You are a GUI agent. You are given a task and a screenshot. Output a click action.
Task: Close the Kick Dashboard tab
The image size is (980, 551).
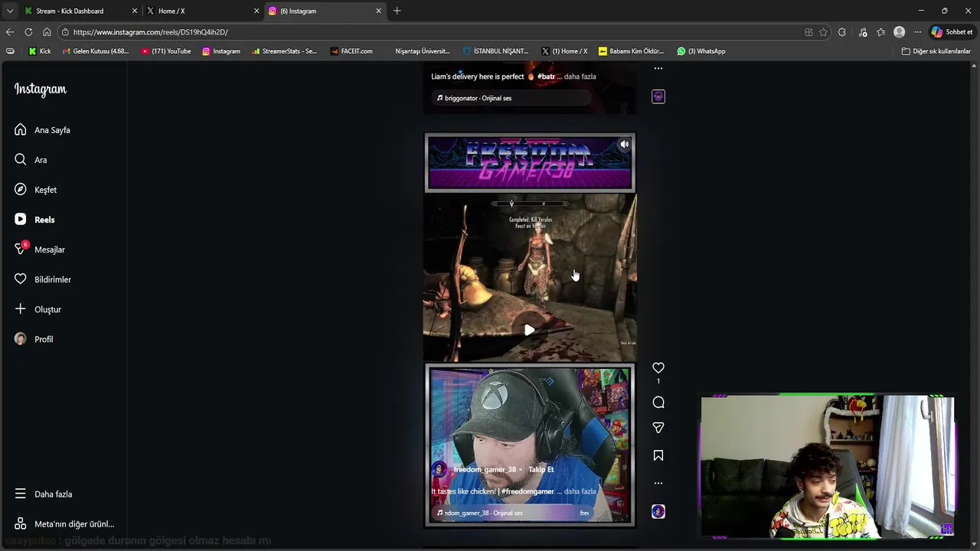coord(135,11)
